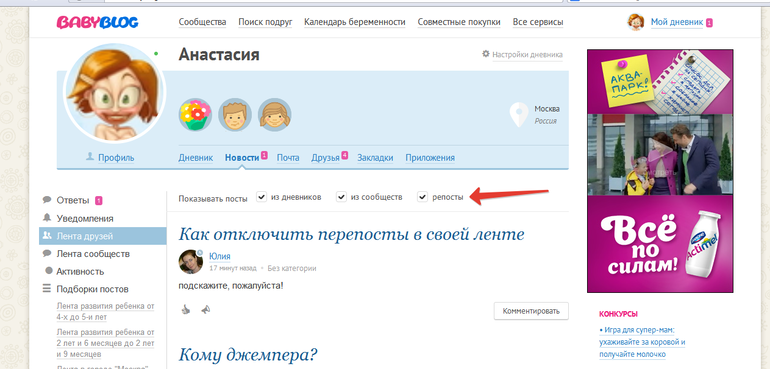The width and height of the screenshot is (770, 369).
Task: Open 'Лента развития ребенка от 2 лет и 6 месяцев'
Action: (105, 342)
